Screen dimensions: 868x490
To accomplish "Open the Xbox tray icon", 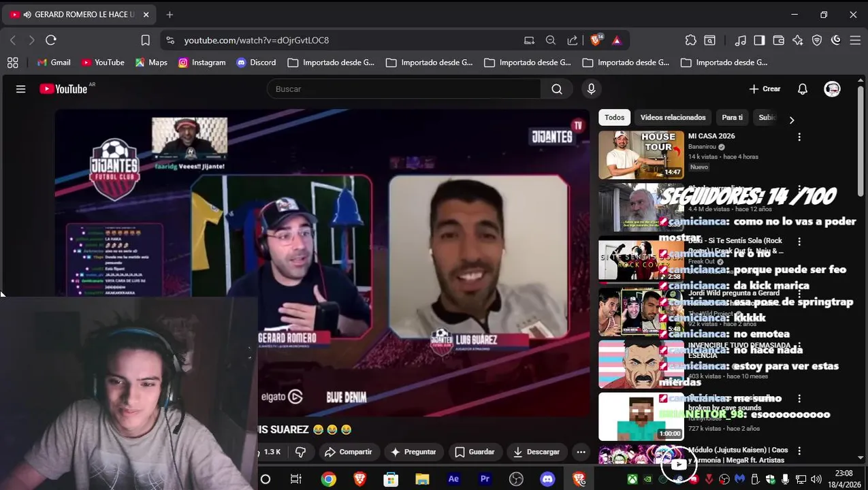I will pyautogui.click(x=632, y=479).
